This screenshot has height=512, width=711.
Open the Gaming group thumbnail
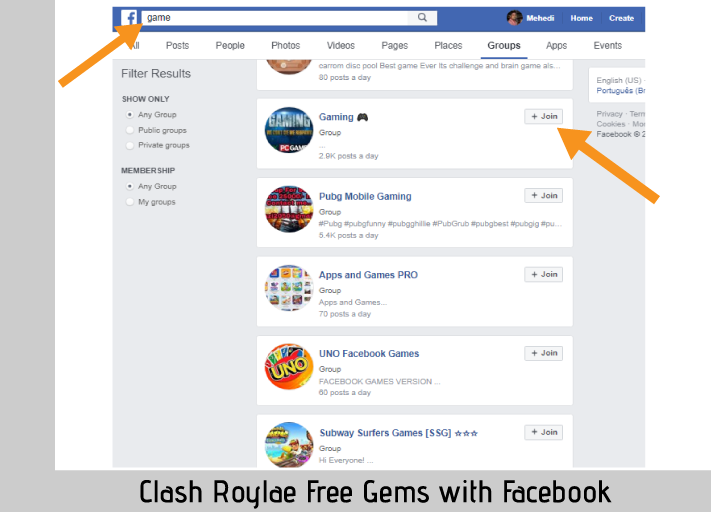(289, 131)
